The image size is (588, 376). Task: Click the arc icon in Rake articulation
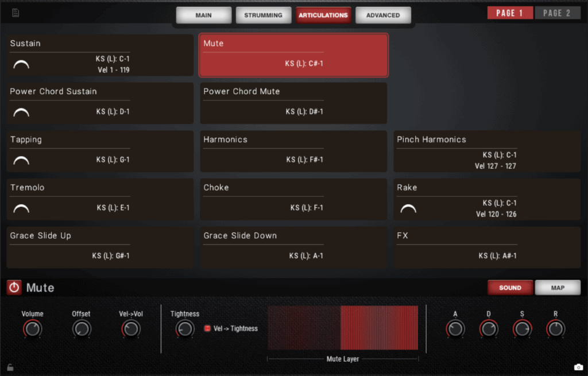tap(408, 209)
